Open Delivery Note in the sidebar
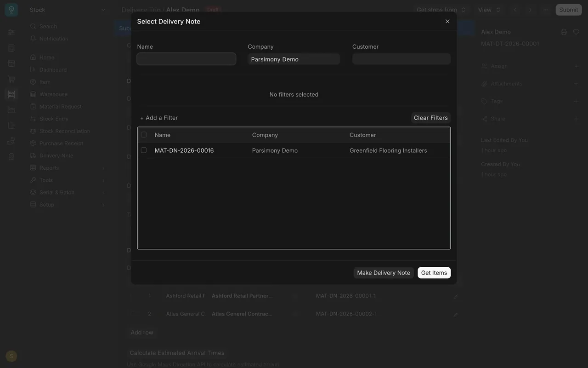The image size is (588, 368). click(x=56, y=155)
